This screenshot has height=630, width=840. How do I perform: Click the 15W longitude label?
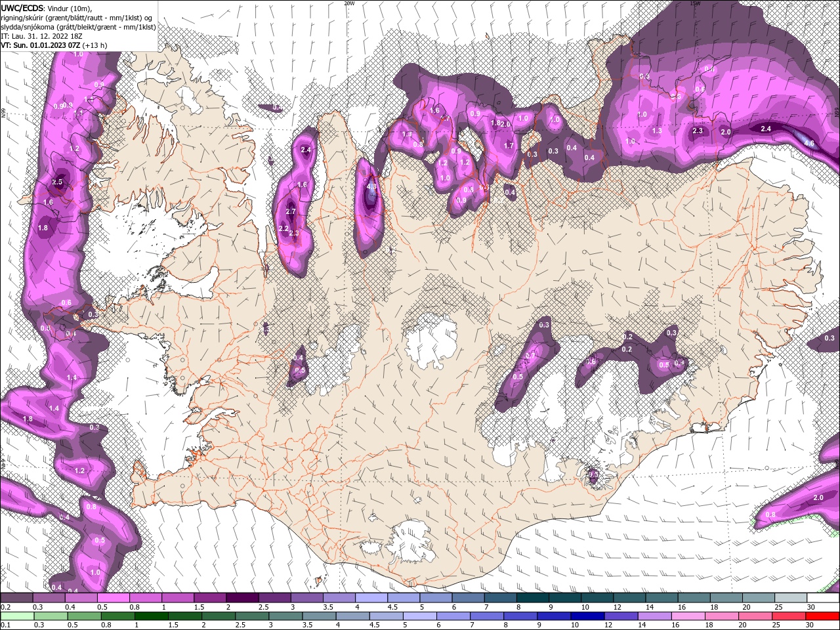pos(695,3)
